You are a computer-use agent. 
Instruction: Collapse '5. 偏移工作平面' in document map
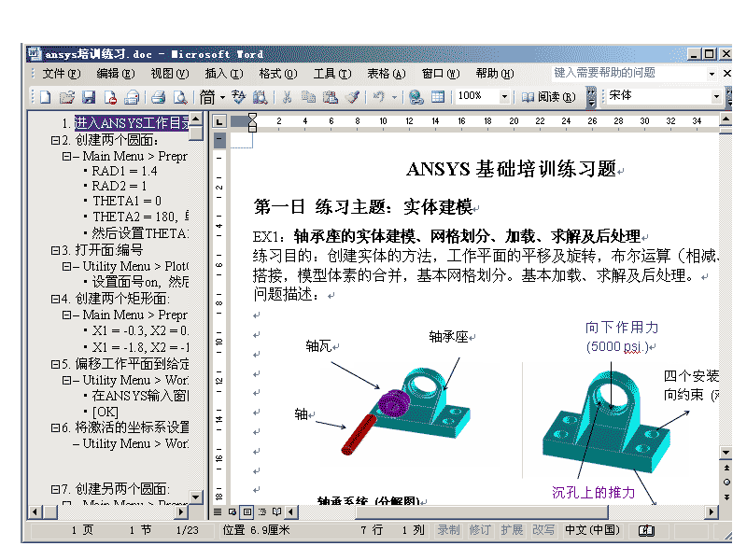click(55, 364)
